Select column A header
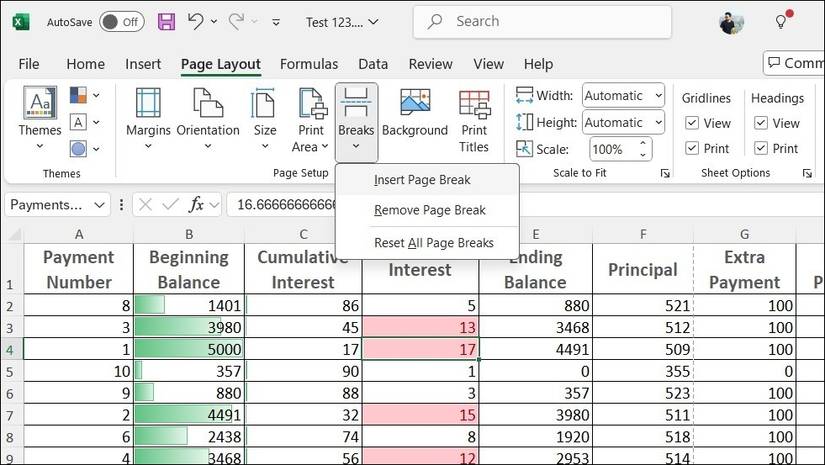This screenshot has height=465, width=825. click(x=79, y=234)
